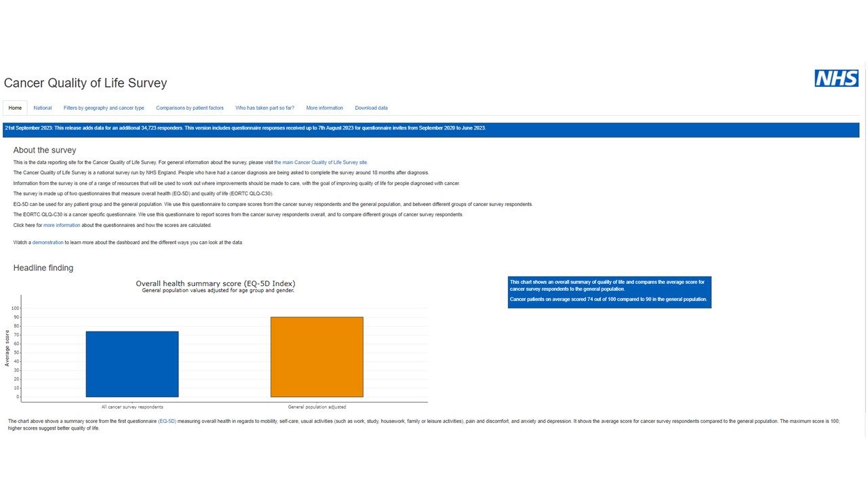Screen dimensions: 868x488
Task: Open Filters by geography and cancer type tab
Action: click(104, 108)
